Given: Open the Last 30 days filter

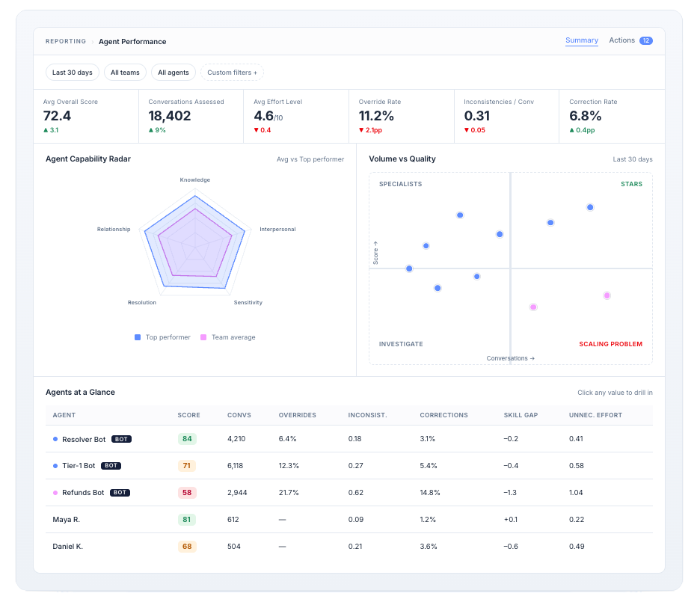Looking at the screenshot, I should click(x=73, y=73).
